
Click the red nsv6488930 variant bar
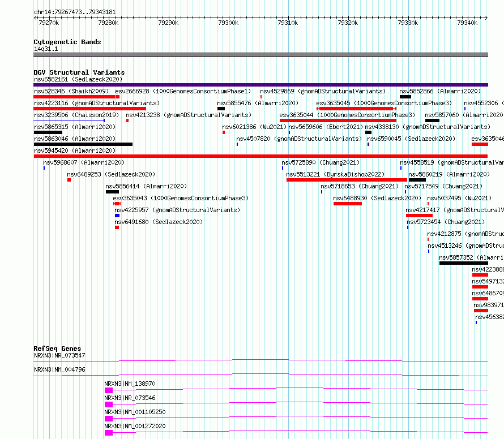348,204
